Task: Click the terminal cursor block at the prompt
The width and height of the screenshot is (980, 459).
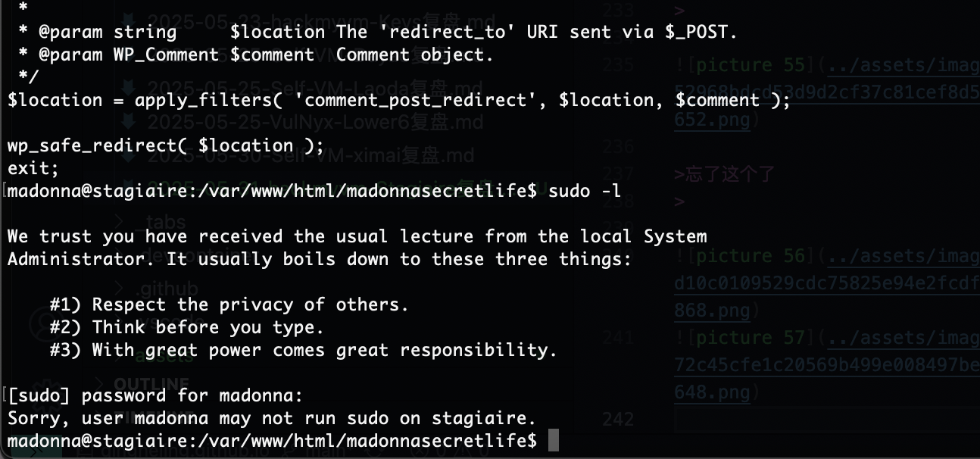Action: [553, 440]
